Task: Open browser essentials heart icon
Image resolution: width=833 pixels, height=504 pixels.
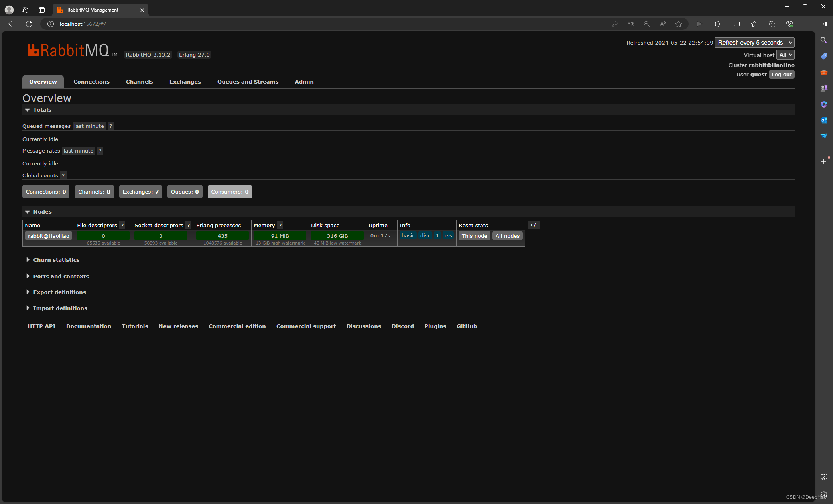Action: coord(790,24)
